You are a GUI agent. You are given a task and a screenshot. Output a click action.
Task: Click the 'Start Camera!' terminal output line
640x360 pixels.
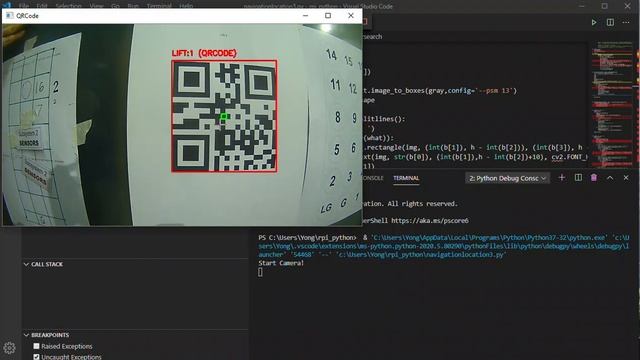coord(281,263)
